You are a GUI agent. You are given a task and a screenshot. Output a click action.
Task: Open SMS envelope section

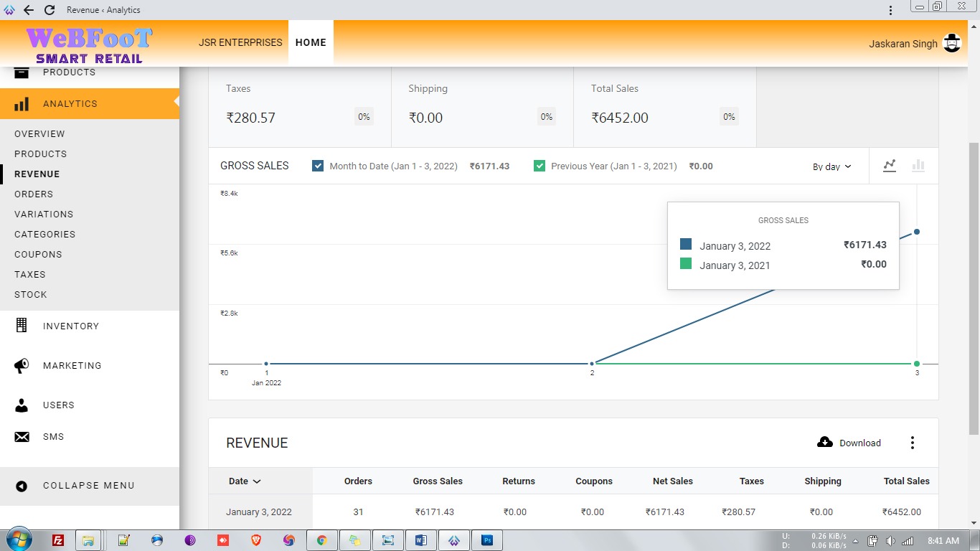53,437
